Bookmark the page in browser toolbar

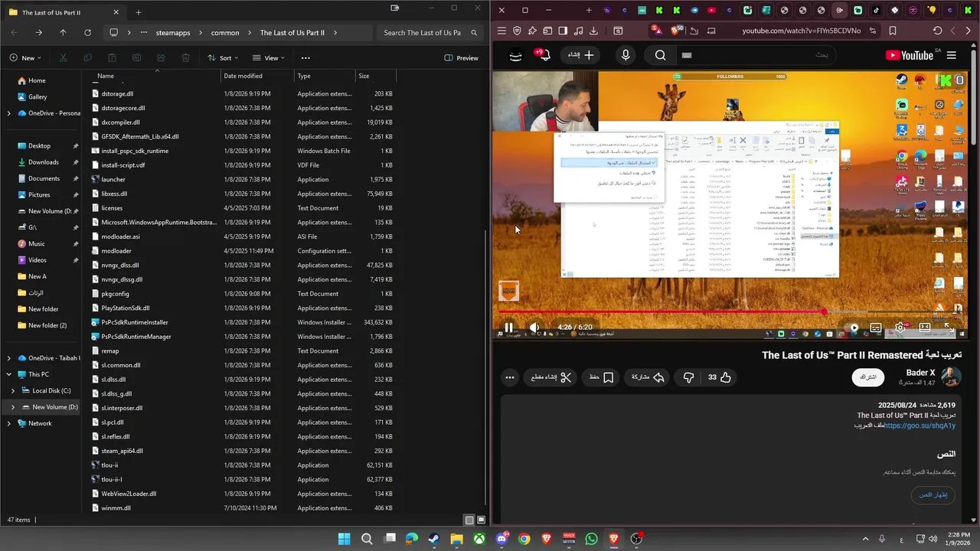tap(893, 31)
